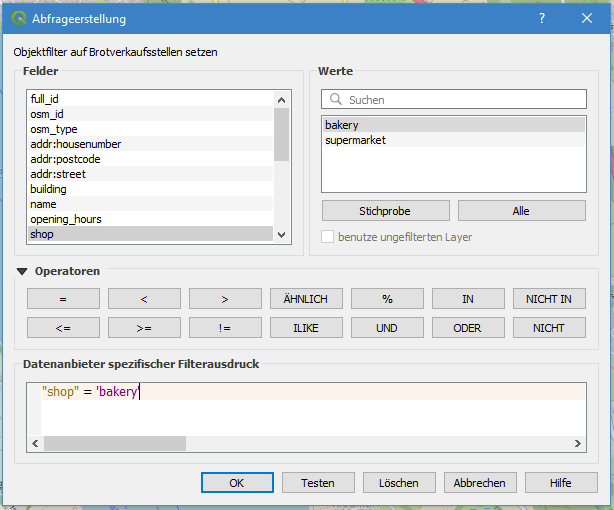This screenshot has height=510, width=614.
Task: Click the search magnifier icon in Werte
Action: (335, 100)
